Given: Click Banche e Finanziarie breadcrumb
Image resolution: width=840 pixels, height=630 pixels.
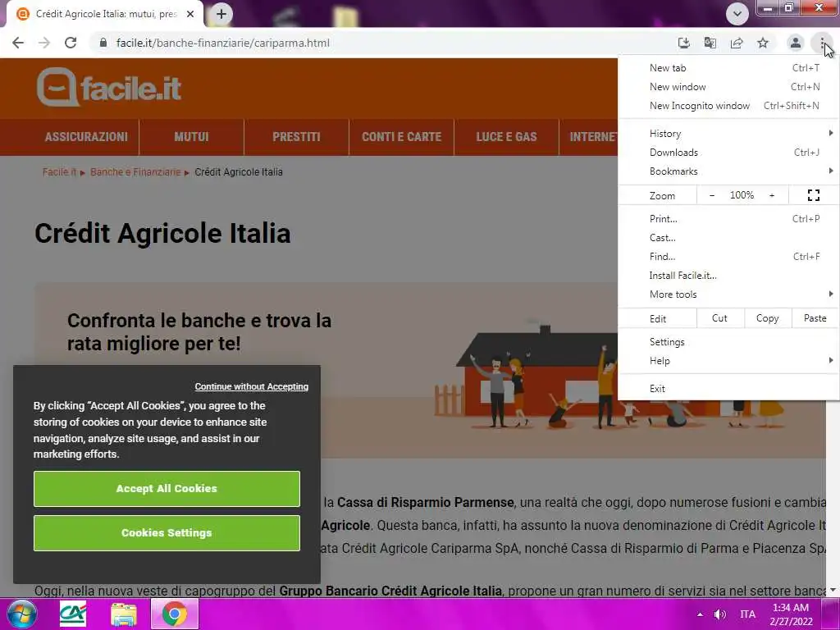Looking at the screenshot, I should (135, 172).
